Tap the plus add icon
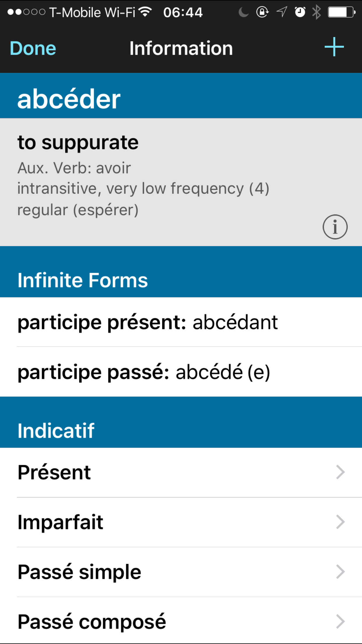This screenshot has width=362, height=644. pyautogui.click(x=334, y=47)
